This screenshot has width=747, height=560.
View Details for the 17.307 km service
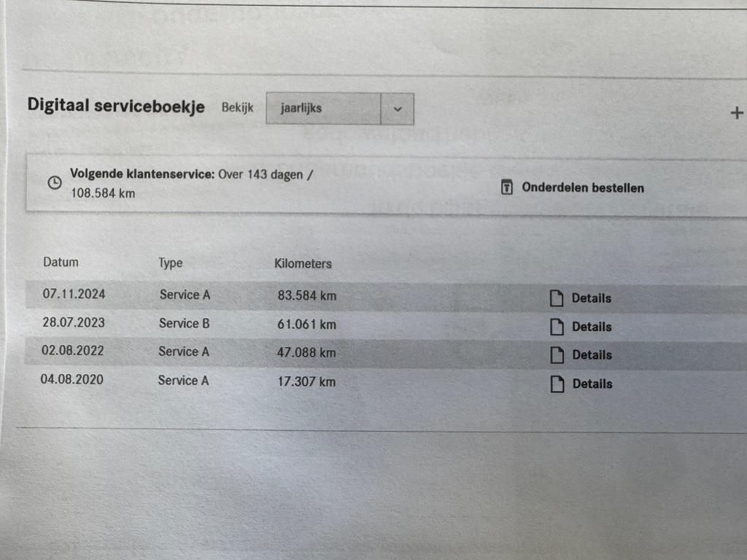[x=592, y=384]
